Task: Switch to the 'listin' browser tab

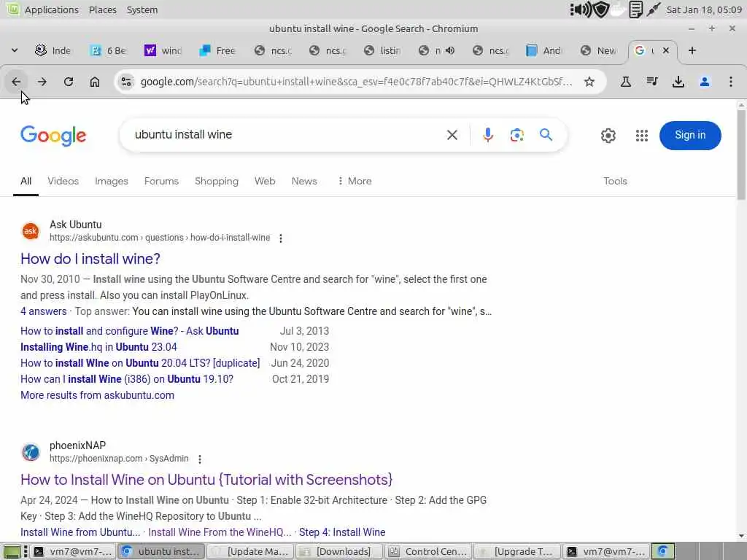Action: (x=382, y=50)
